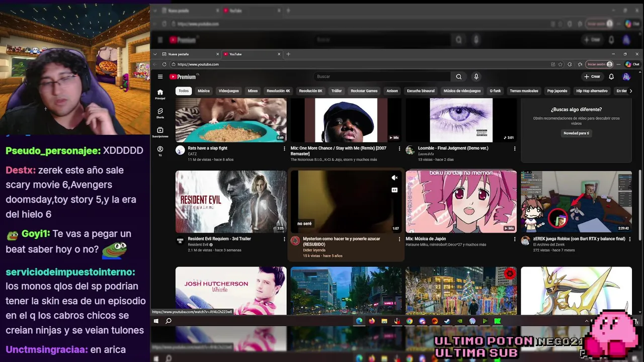Screen dimensions: 644x362
Task: Add page to favorites with the star icon
Action: point(561,64)
